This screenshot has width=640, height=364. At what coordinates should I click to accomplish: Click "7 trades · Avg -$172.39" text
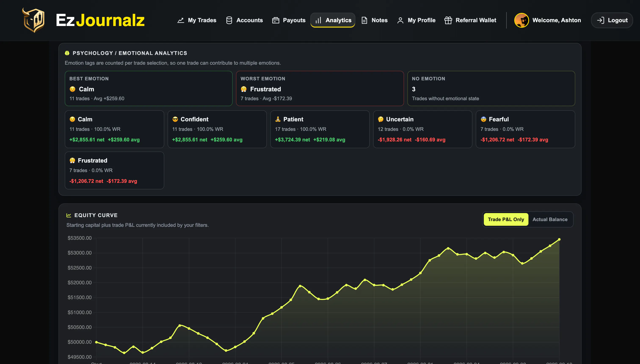point(266,99)
